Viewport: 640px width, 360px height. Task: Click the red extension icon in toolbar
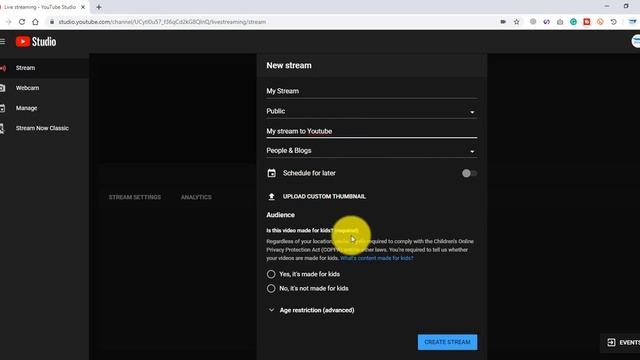pos(587,22)
